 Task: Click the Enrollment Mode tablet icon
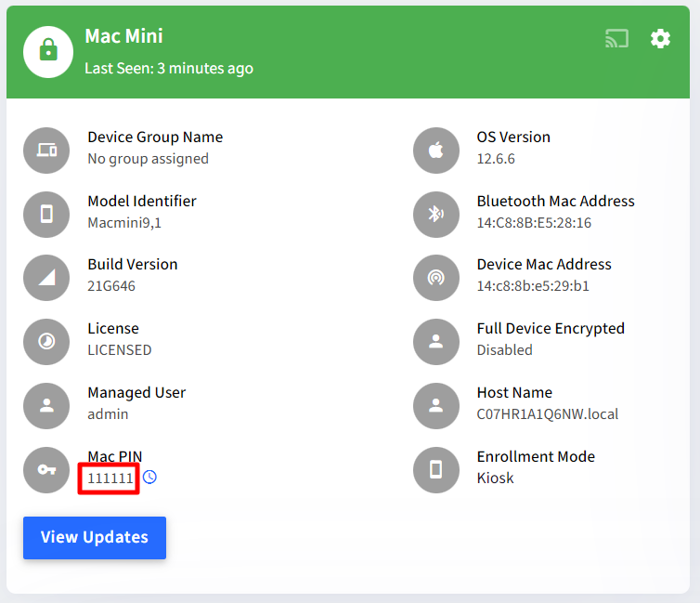pos(436,470)
